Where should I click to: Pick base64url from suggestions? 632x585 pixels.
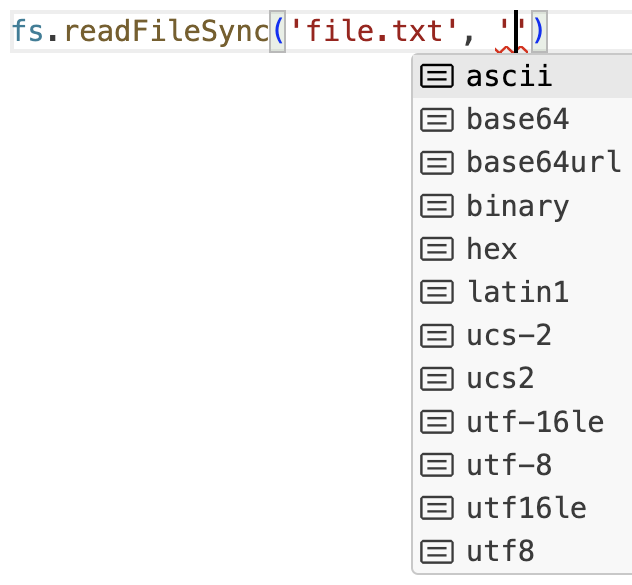coord(543,163)
